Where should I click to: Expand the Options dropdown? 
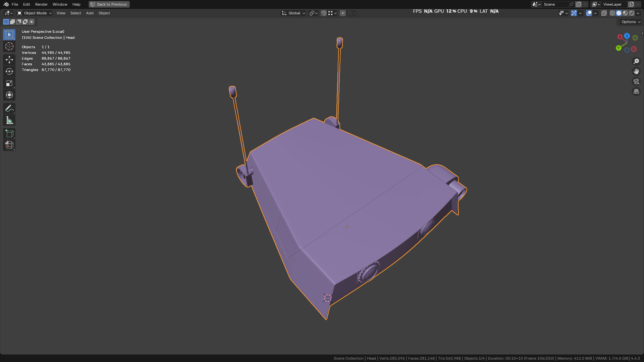(x=631, y=22)
